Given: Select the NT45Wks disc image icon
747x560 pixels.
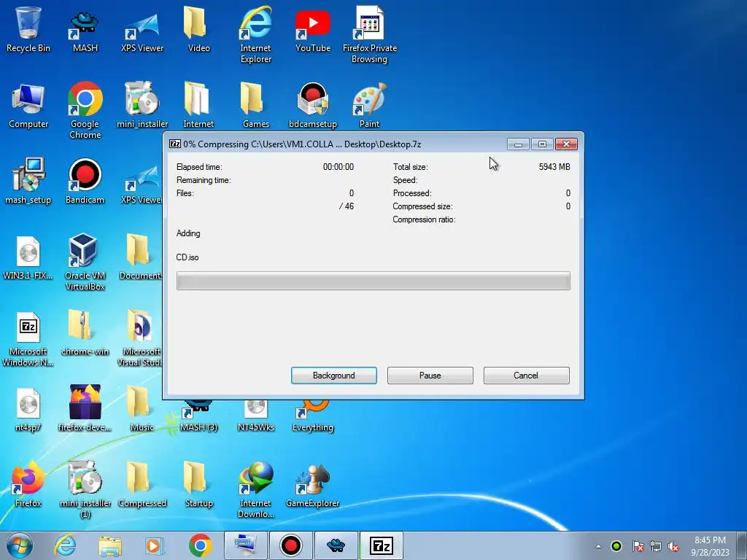Looking at the screenshot, I should (x=256, y=416).
